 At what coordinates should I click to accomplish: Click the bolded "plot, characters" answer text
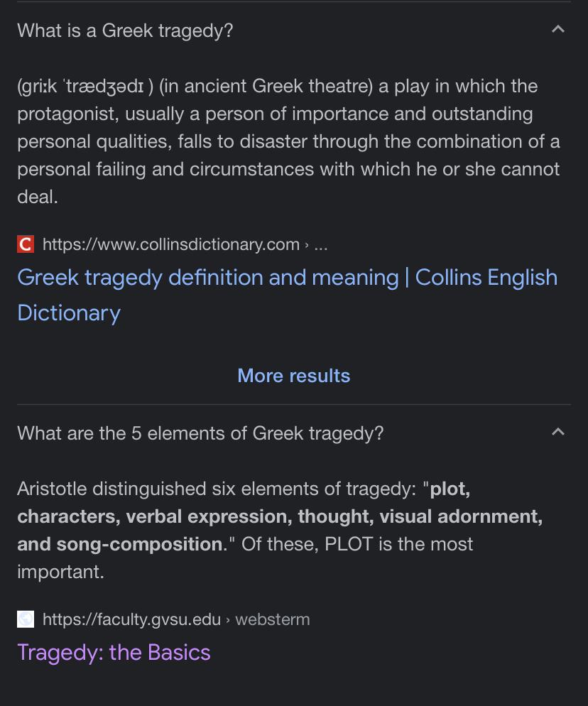point(280,516)
